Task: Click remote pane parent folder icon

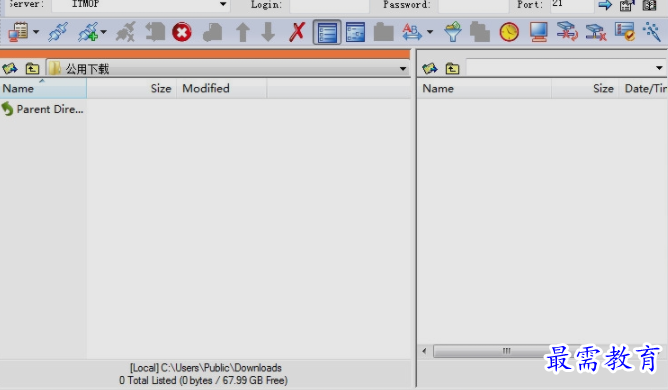Action: (x=452, y=68)
